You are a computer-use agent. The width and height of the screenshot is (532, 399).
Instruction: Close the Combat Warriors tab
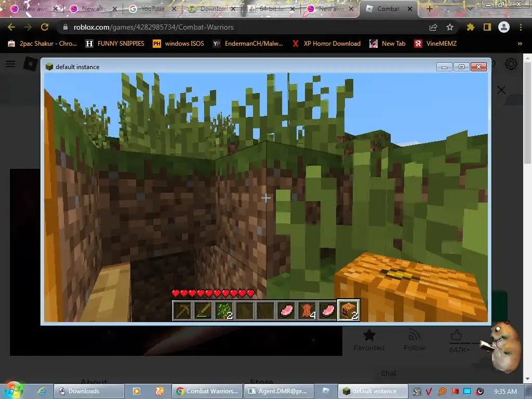click(410, 9)
